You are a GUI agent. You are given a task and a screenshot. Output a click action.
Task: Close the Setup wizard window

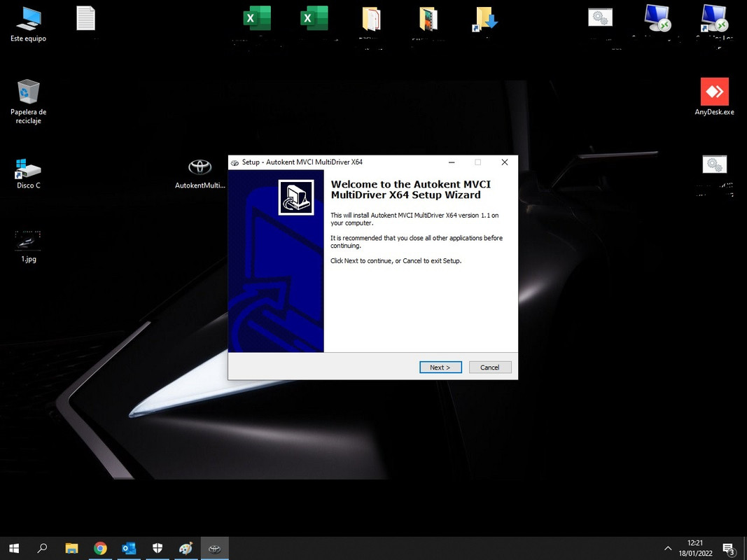coord(505,162)
